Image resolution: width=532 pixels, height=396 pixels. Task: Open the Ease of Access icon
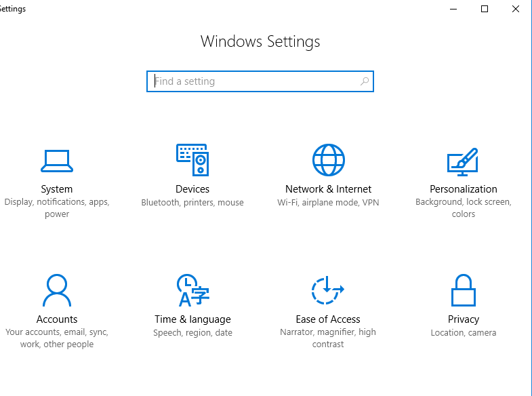(x=328, y=290)
